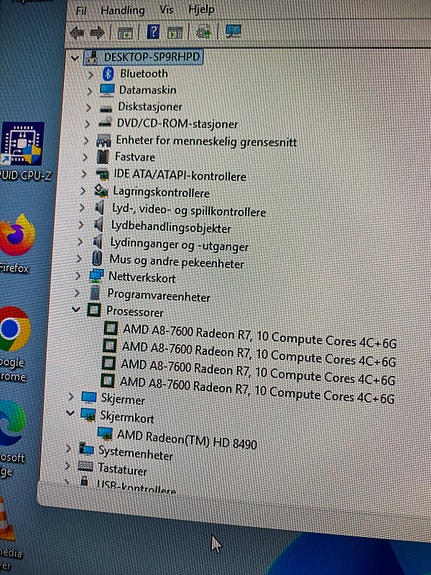Image resolution: width=431 pixels, height=575 pixels.
Task: Click the Forward arrow toolbar icon
Action: (97, 33)
